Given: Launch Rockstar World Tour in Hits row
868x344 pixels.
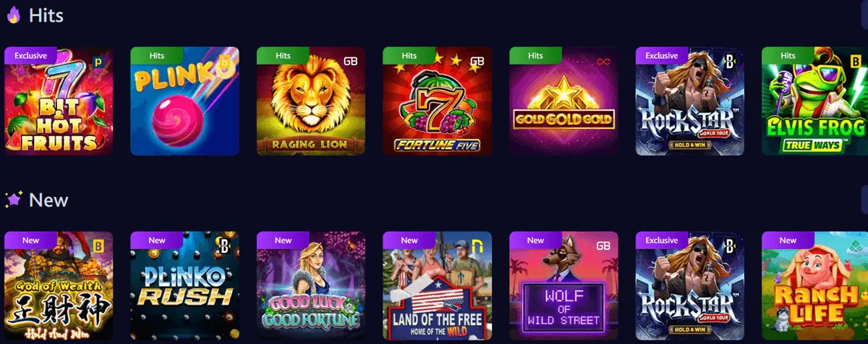Looking at the screenshot, I should tap(690, 101).
